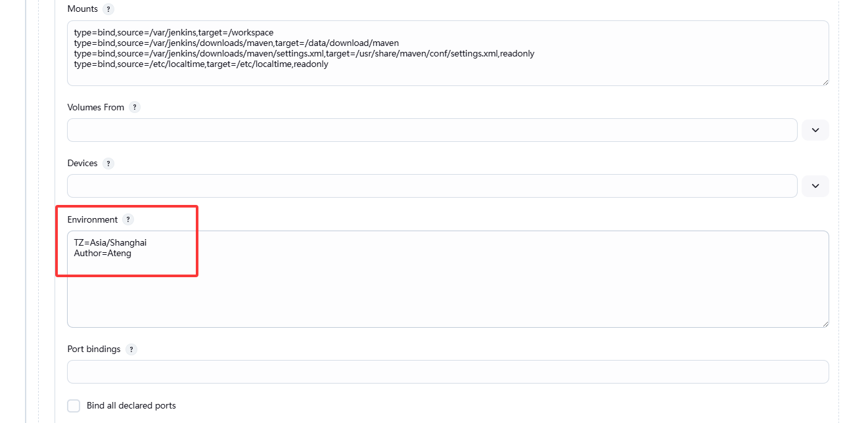Expand the Volumes From dropdown chevron
The image size is (868, 423).
pos(815,130)
